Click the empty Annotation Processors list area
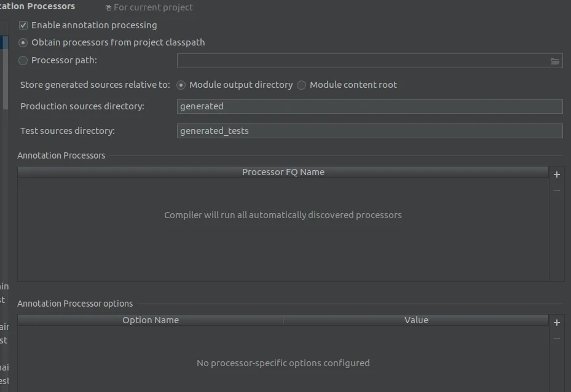The height and width of the screenshot is (392, 571). pyautogui.click(x=283, y=246)
